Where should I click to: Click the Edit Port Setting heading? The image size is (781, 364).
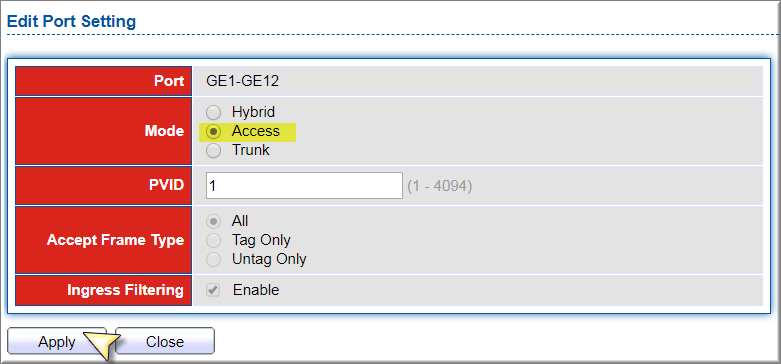point(71,21)
